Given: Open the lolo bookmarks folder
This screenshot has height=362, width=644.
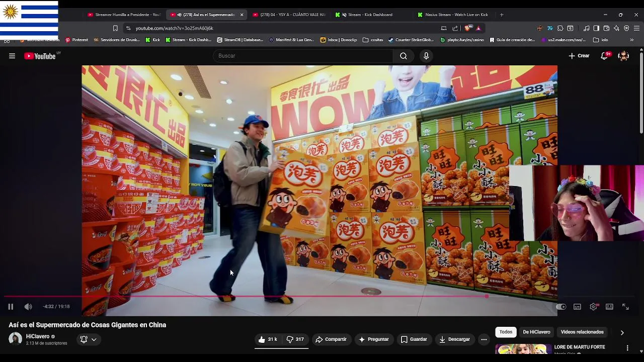Looking at the screenshot, I should (601, 40).
